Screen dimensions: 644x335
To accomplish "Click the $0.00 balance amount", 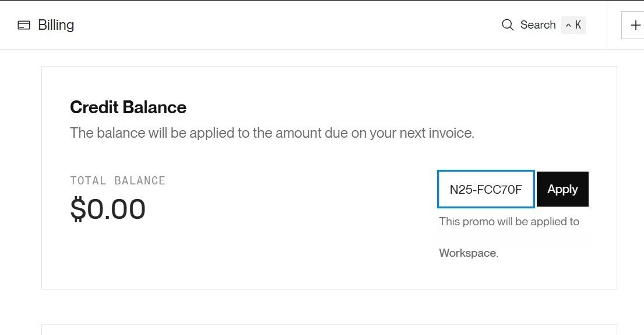I will click(x=108, y=209).
